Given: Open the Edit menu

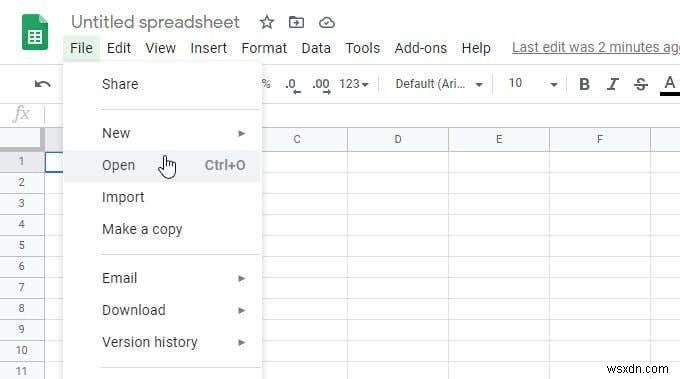Looking at the screenshot, I should (119, 48).
